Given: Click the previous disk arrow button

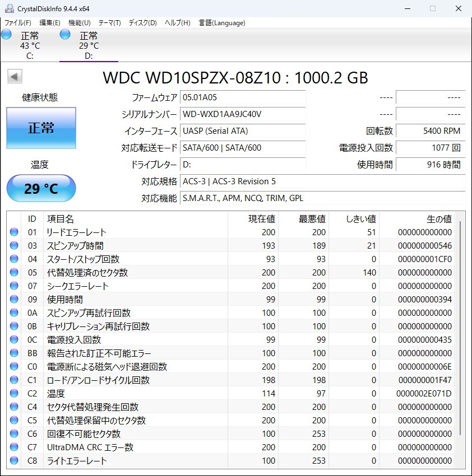Looking at the screenshot, I should click(15, 77).
